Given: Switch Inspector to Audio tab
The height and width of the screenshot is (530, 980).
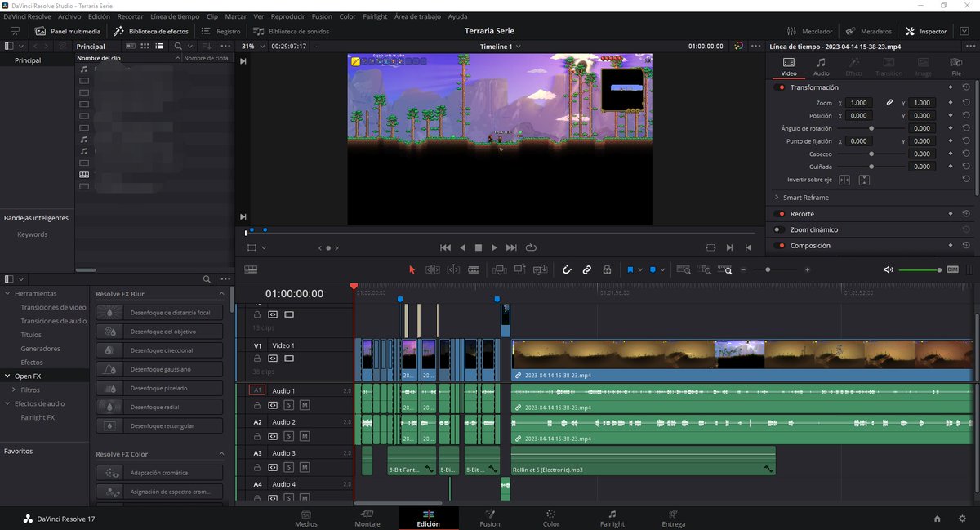Looking at the screenshot, I should click(x=822, y=67).
